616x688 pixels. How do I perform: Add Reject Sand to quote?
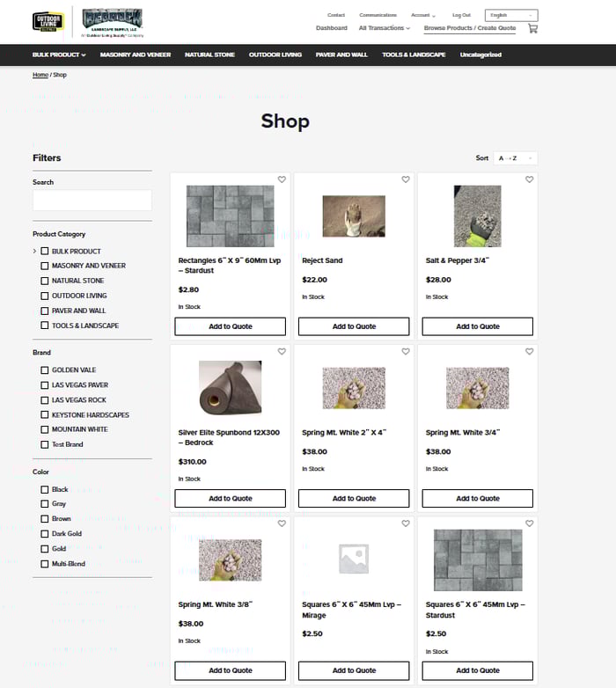tap(354, 326)
